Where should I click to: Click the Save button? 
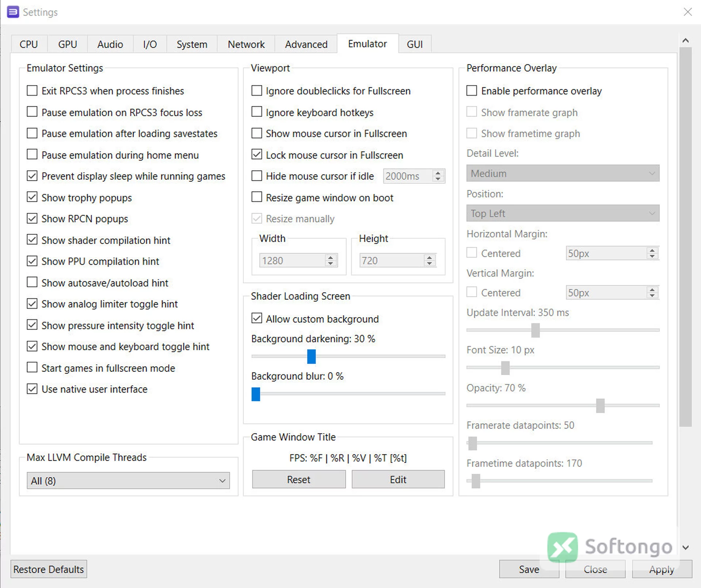click(x=529, y=569)
